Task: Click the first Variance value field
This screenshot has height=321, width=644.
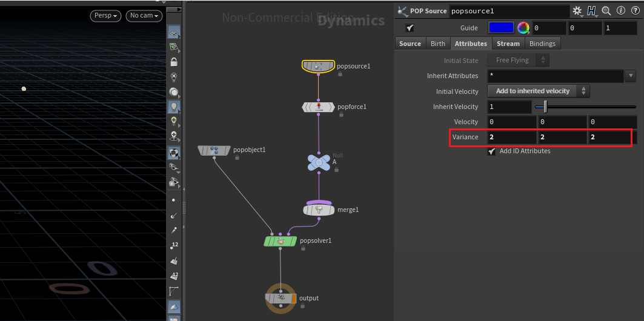Action: coord(512,137)
